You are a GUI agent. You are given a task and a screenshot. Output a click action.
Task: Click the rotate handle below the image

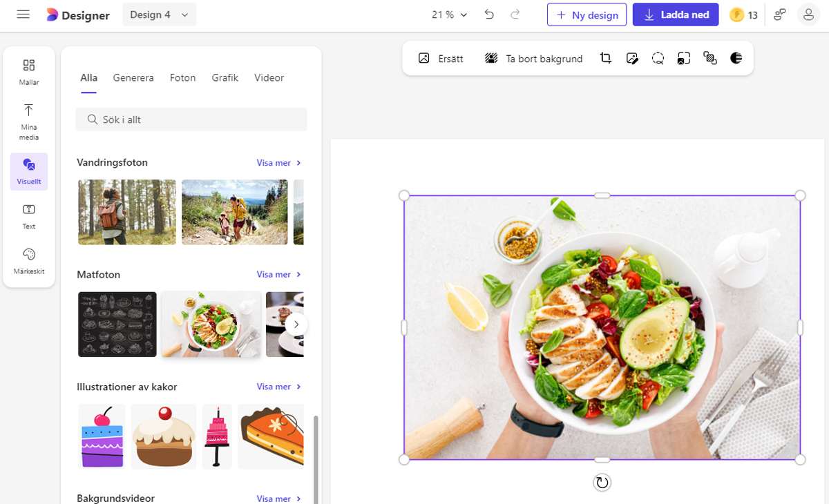602,483
